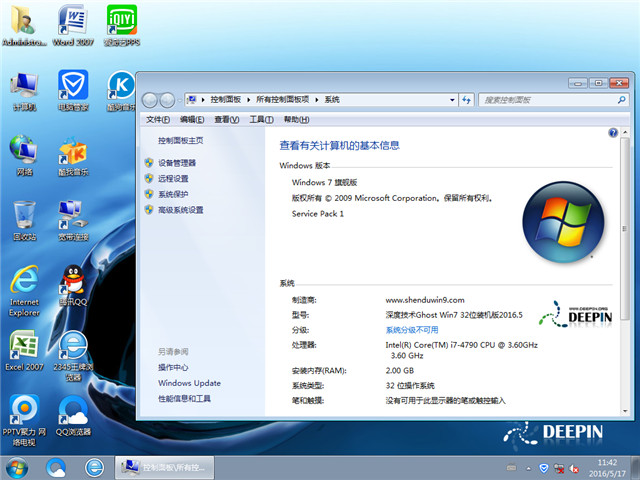The height and width of the screenshot is (480, 640).
Task: Click the 32 位操作系统 system type value
Action: (x=410, y=386)
